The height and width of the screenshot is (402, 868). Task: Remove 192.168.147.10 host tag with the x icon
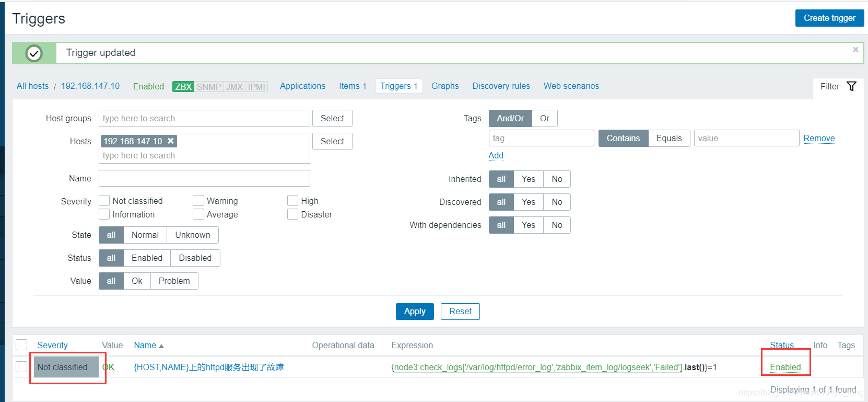pos(171,141)
